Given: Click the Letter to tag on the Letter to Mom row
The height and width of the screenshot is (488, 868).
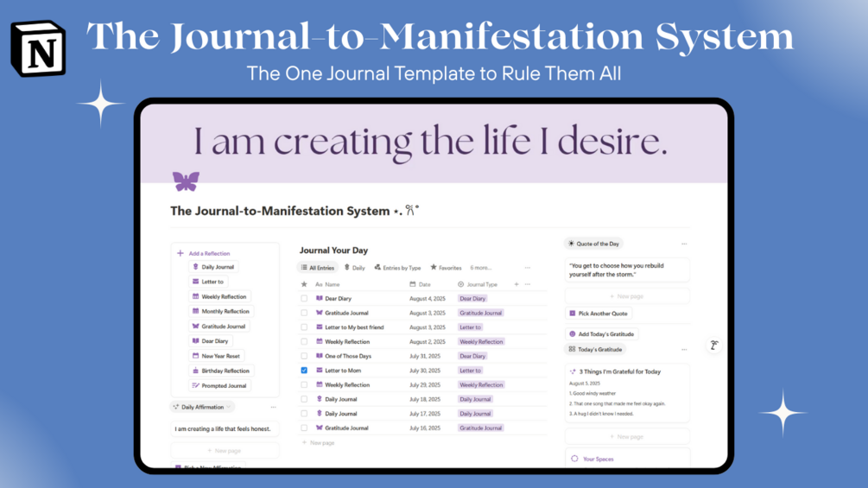Looking at the screenshot, I should pos(470,371).
